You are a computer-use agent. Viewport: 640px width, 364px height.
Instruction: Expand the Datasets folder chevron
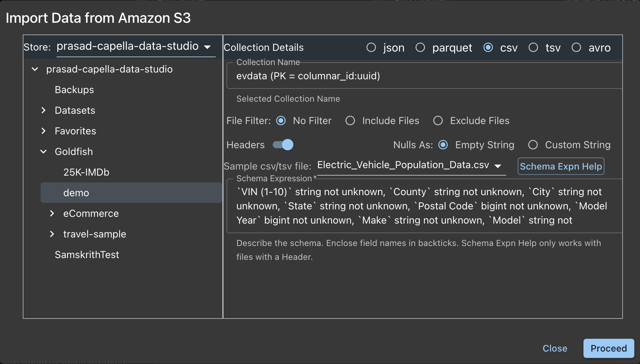[43, 110]
